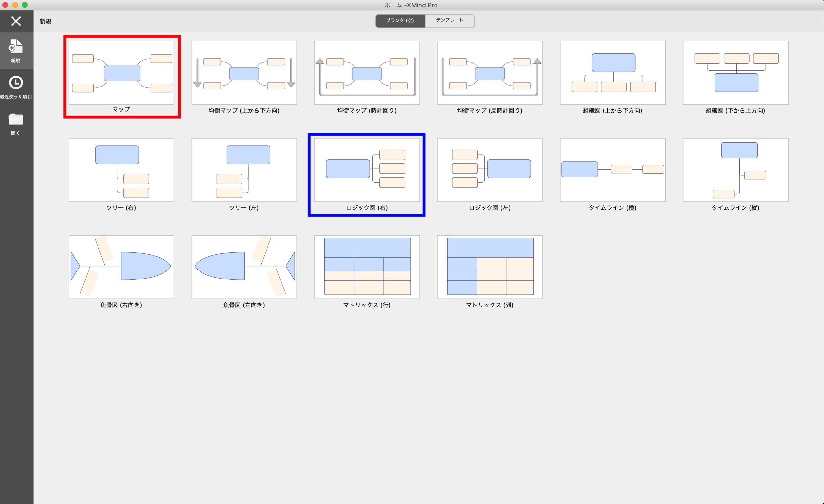Image resolution: width=824 pixels, height=504 pixels.
Task: Choose 均衡マップ (上から下方向) structure
Action: click(x=244, y=72)
